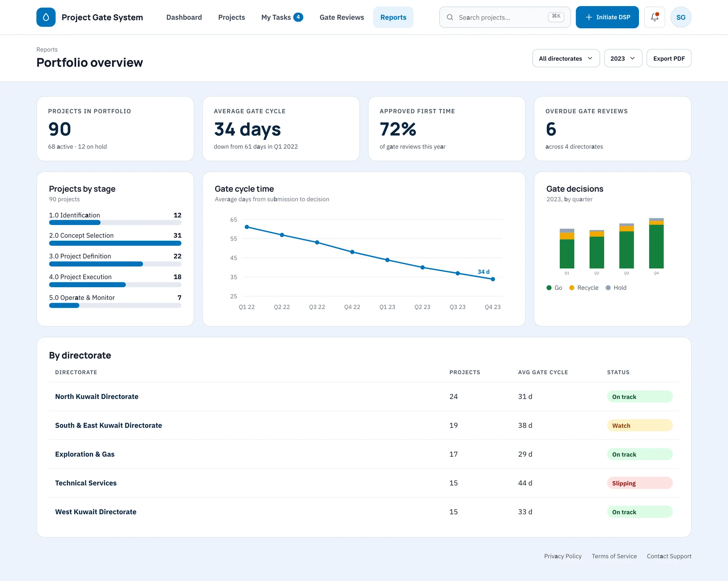
Task: Select the North Kuwait Directorate row
Action: point(364,397)
